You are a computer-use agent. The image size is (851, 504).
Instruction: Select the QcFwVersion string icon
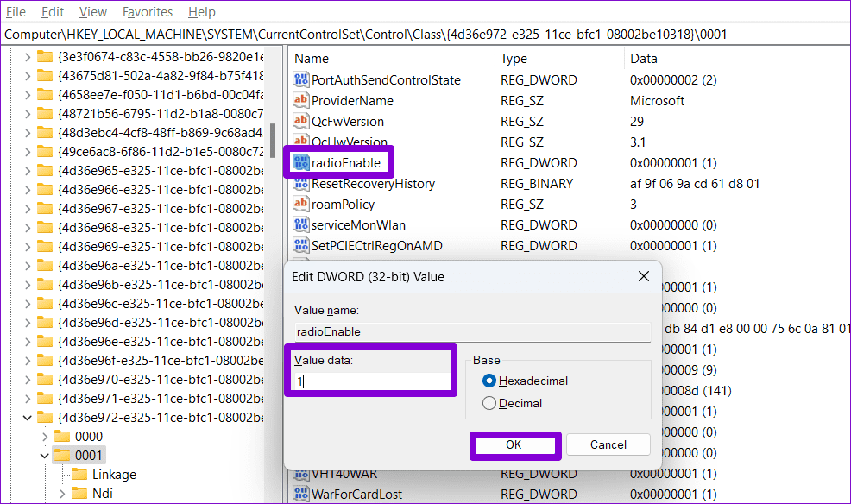tap(300, 121)
